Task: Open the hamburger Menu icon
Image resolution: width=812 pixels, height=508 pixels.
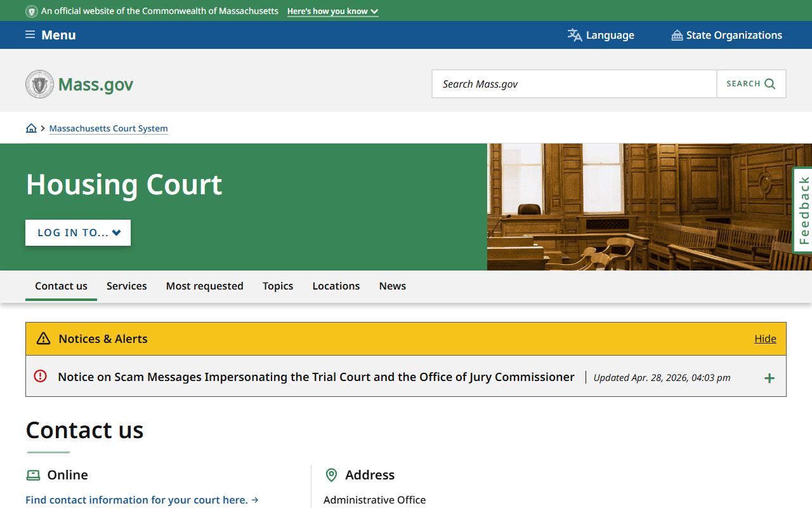Action: 30,35
